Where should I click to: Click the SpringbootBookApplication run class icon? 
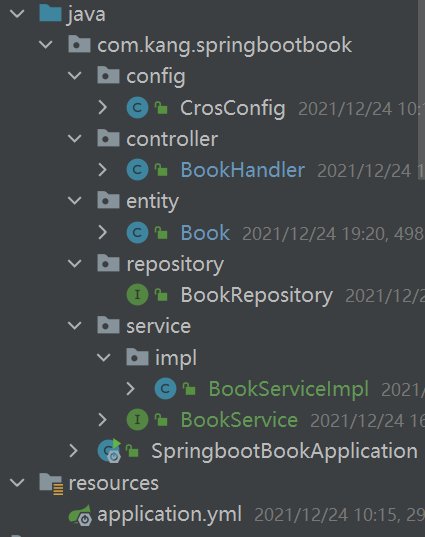point(110,451)
